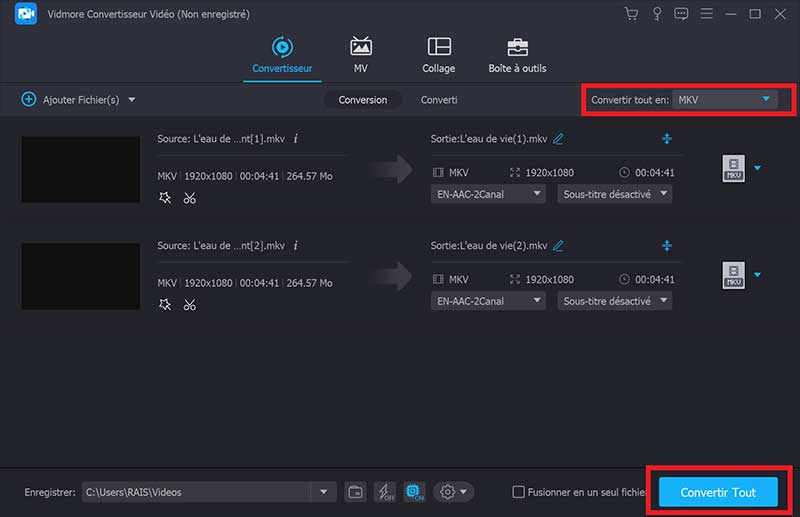Switch to the Collage tab
Viewport: 800px width, 517px height.
(438, 55)
